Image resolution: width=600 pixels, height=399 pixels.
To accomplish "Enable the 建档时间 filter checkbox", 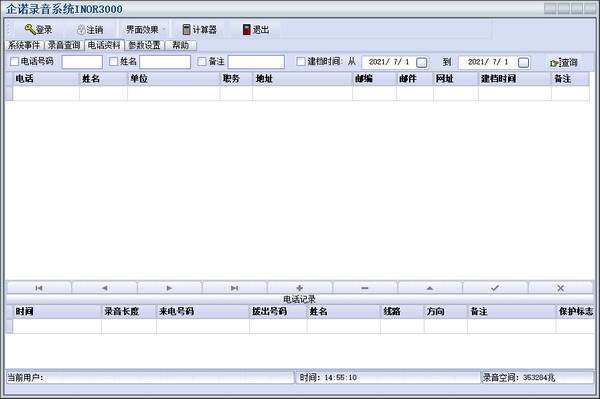I will point(301,61).
